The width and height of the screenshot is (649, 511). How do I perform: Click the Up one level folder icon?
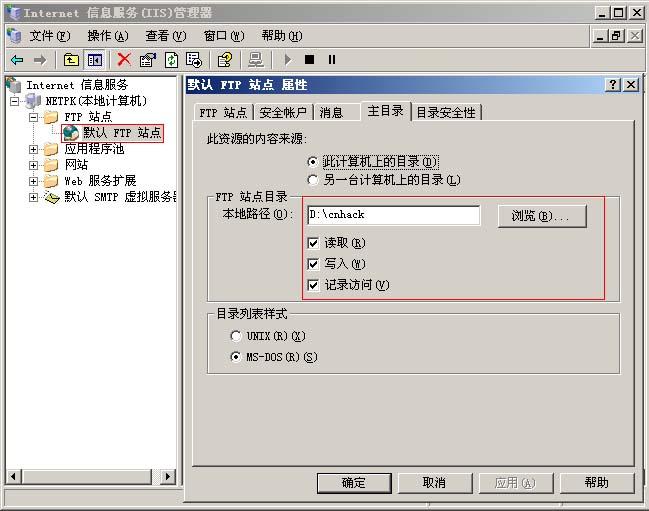(71, 60)
